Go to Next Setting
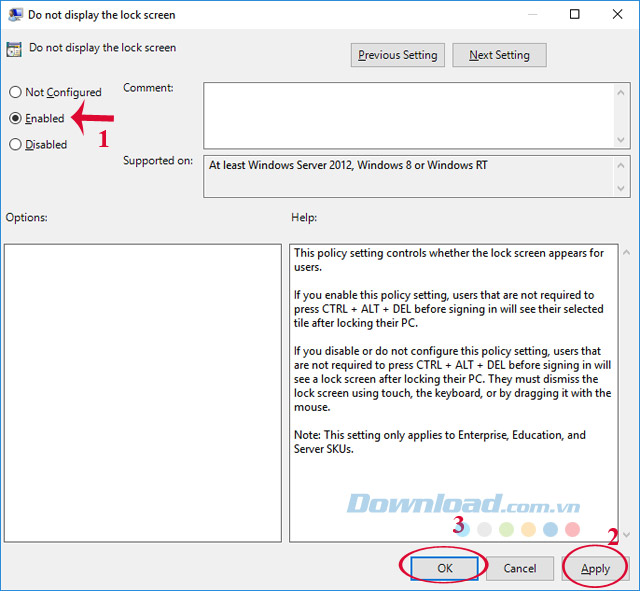 point(499,55)
